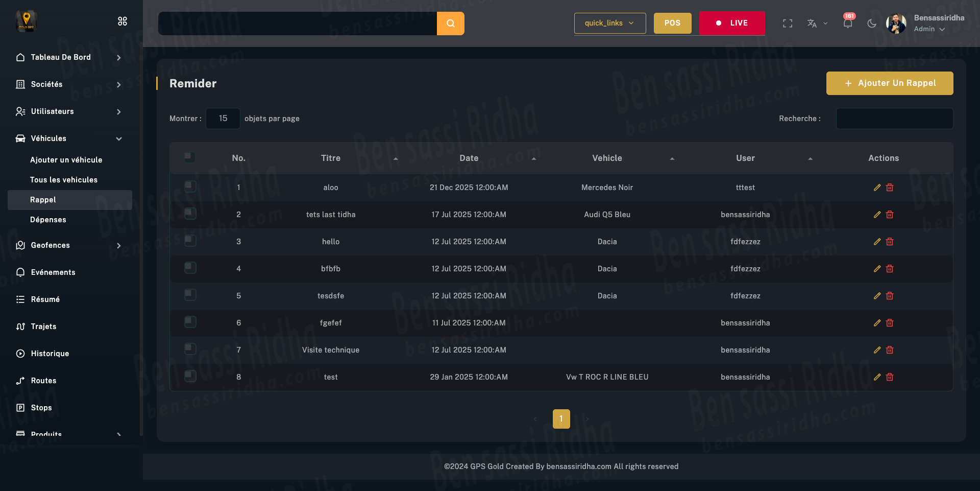Tick the checkbox for row 8 'test'
The height and width of the screenshot is (491, 980).
tap(190, 376)
